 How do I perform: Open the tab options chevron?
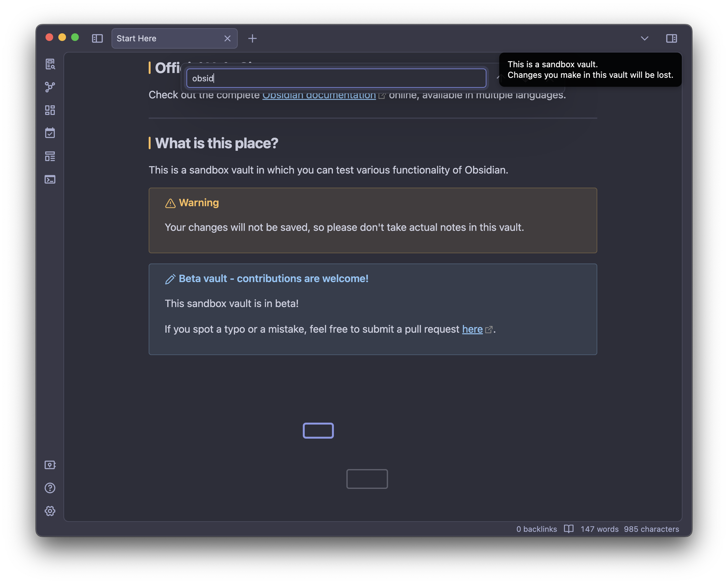click(644, 38)
